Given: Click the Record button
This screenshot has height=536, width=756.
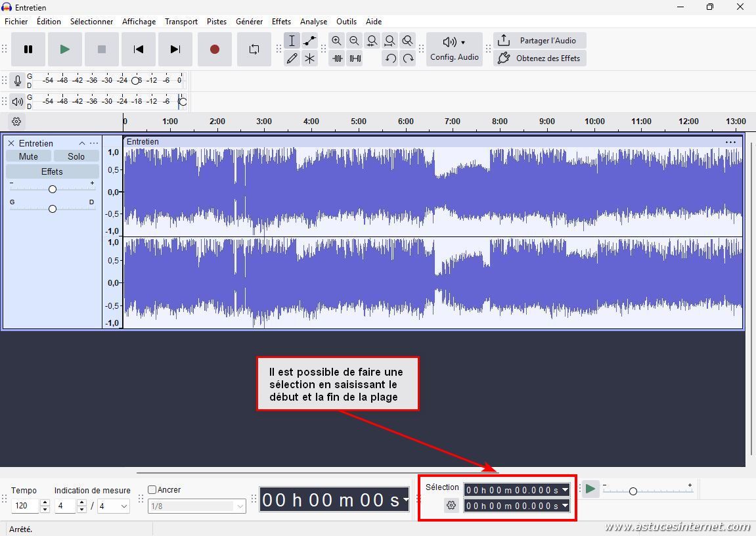Looking at the screenshot, I should (x=214, y=49).
